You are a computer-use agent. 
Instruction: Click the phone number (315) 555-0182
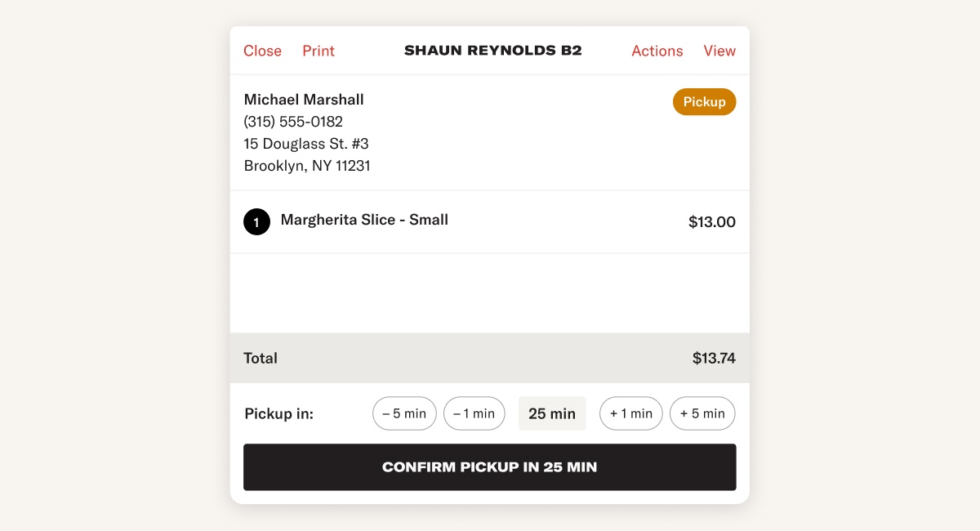tap(293, 122)
